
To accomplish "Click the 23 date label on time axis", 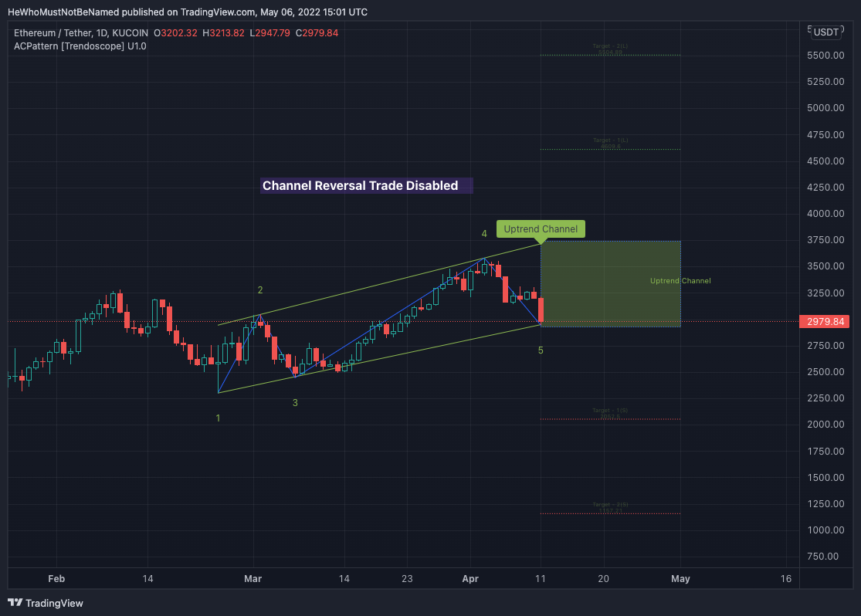I will tap(407, 579).
